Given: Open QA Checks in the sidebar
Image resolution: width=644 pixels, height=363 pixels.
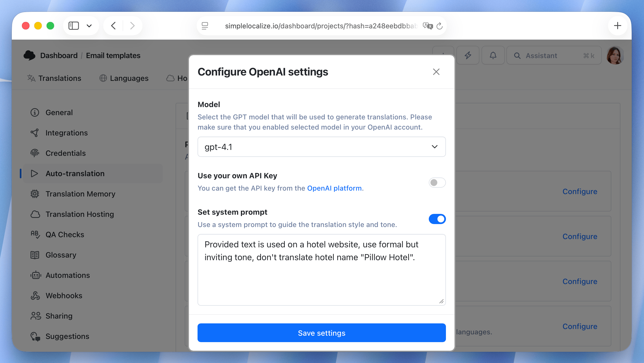Looking at the screenshot, I should 65,235.
